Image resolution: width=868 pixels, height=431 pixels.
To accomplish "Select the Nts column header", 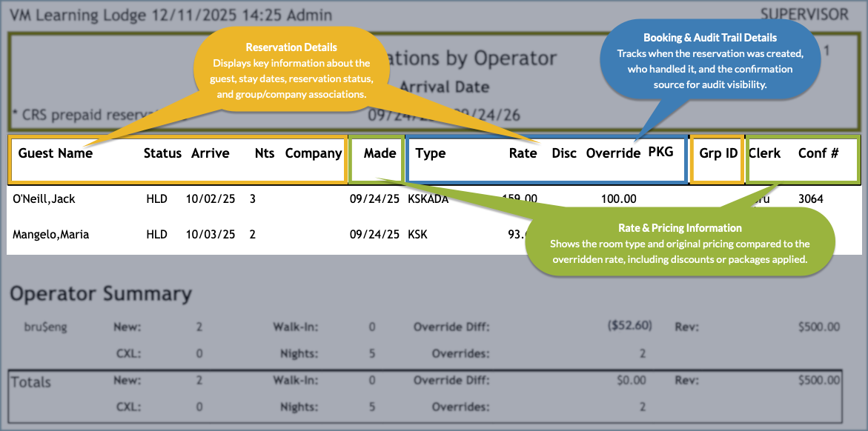I will [264, 153].
